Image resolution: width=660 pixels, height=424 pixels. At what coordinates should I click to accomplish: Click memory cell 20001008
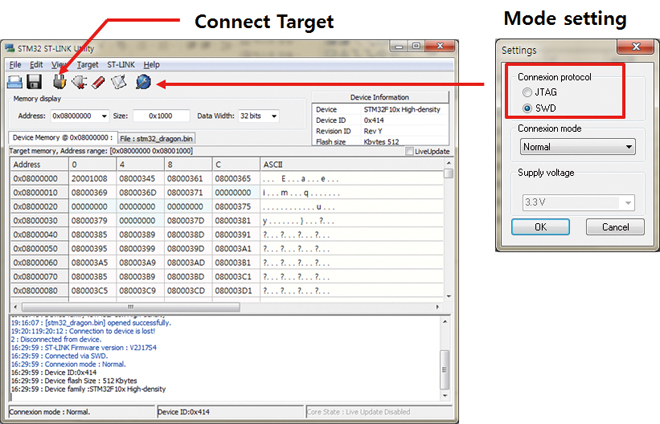click(x=92, y=179)
